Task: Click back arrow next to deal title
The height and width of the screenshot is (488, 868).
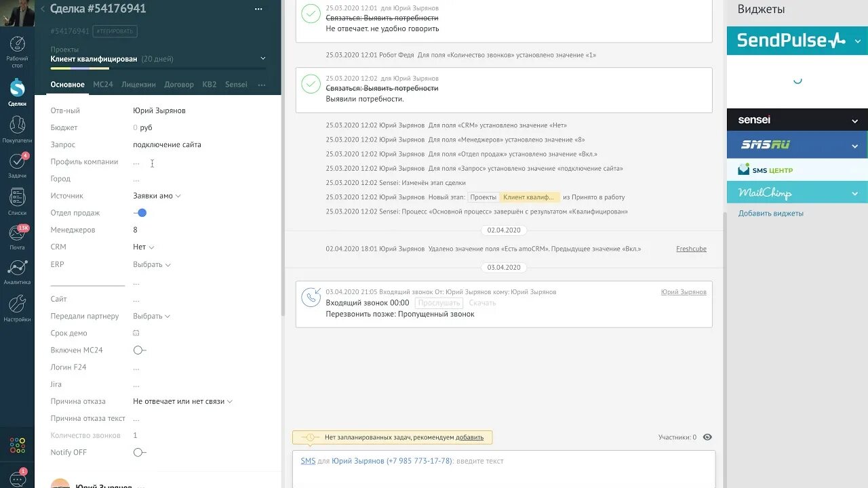Action: click(x=43, y=9)
